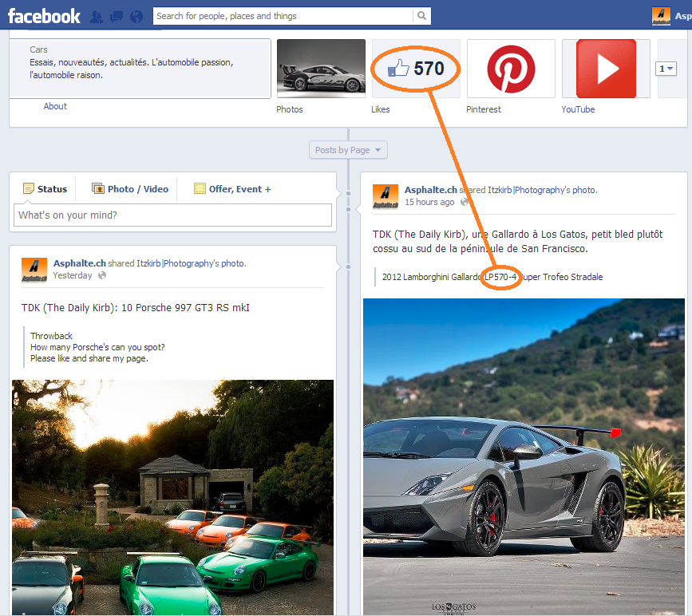Click '2012 Lamborghini Gallardo' caption text
692x616 pixels.
(492, 277)
